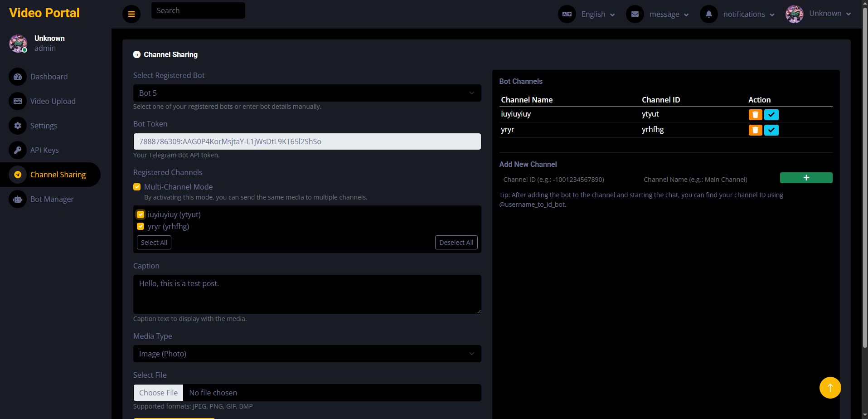
Task: Click the blue checkmark for yryr channel
Action: [771, 130]
